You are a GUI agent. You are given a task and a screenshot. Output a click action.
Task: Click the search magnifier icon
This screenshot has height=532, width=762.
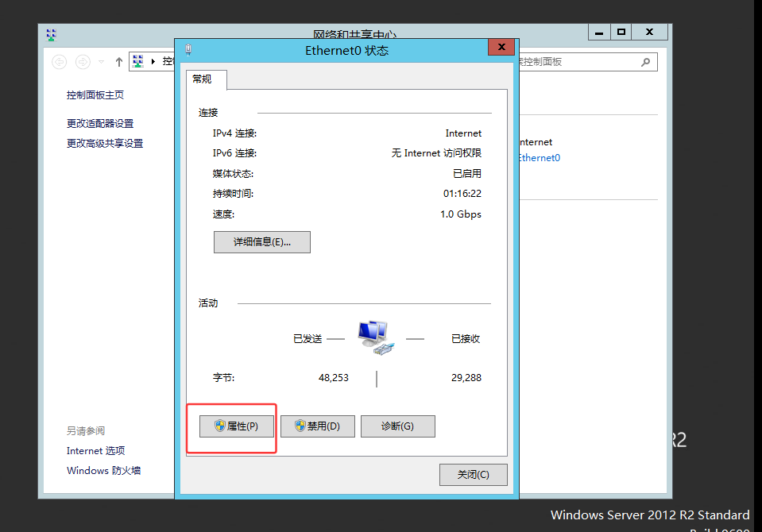tap(645, 62)
